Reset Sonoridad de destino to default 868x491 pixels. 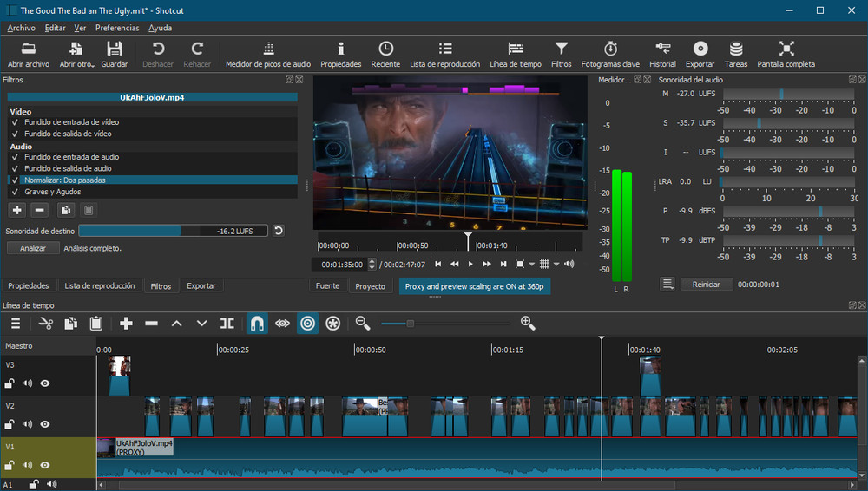tap(279, 231)
